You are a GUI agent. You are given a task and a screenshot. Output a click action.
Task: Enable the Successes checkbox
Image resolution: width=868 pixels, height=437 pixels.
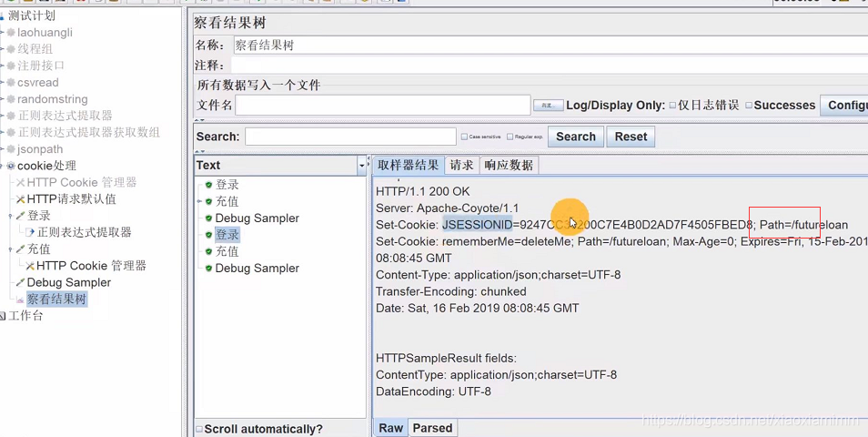pos(749,106)
